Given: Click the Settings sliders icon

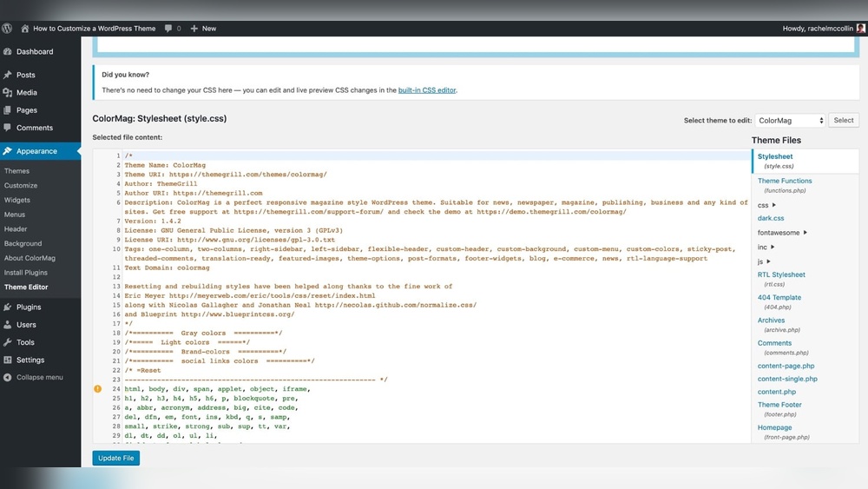Looking at the screenshot, I should pyautogui.click(x=8, y=360).
